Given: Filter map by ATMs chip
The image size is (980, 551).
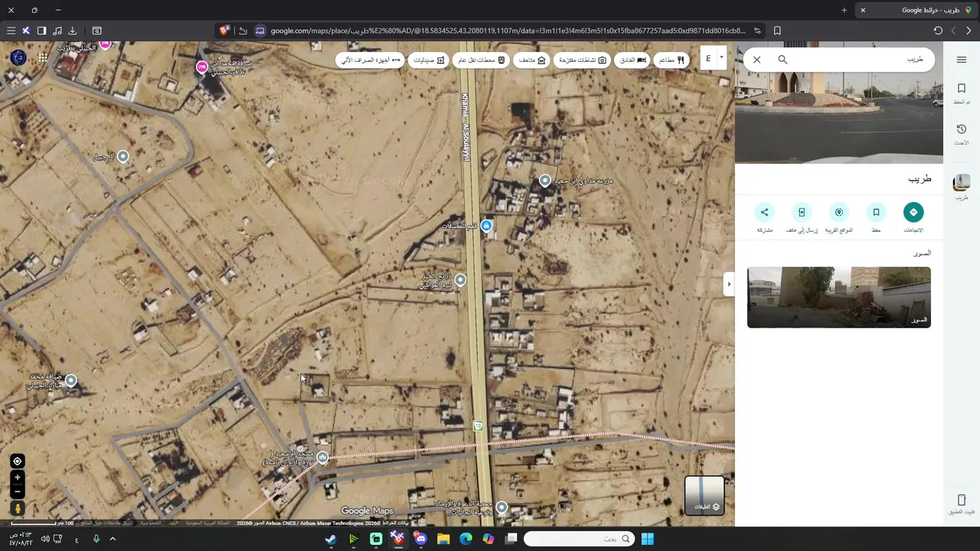Looking at the screenshot, I should click(371, 60).
